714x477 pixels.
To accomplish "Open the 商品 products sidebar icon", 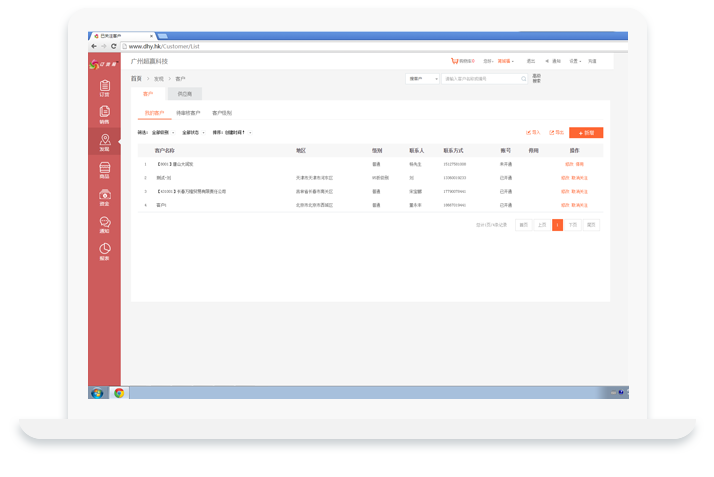I will (x=104, y=170).
